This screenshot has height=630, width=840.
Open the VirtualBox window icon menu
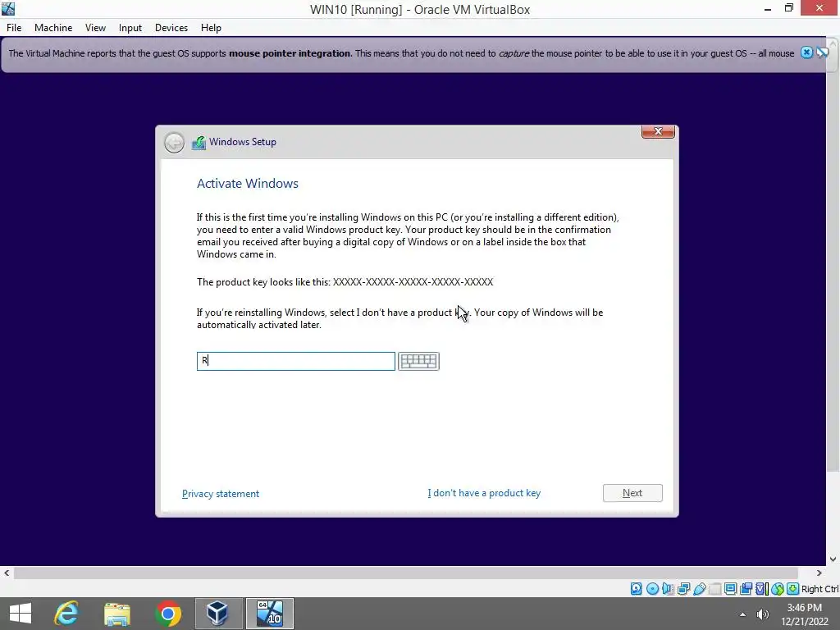8,8
